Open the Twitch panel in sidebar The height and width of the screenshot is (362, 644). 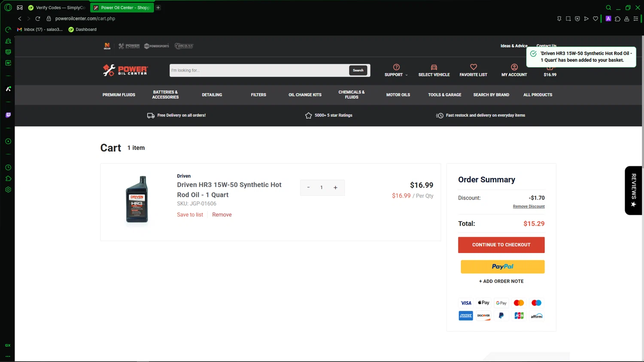tap(8, 115)
